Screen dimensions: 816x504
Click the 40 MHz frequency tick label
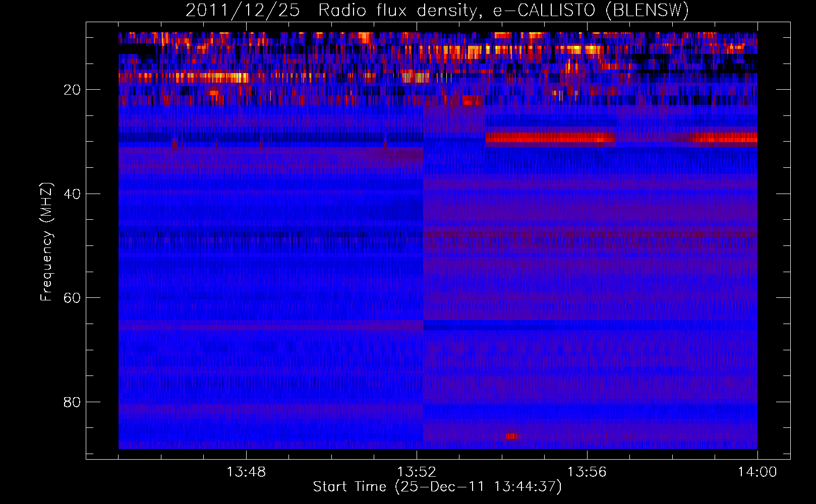[x=73, y=194]
